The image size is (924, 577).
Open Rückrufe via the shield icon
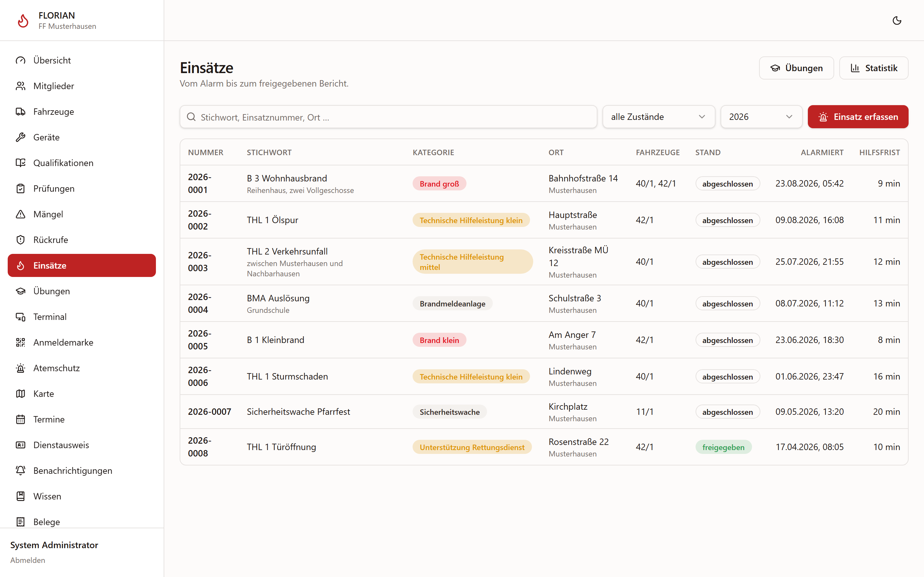(x=21, y=240)
